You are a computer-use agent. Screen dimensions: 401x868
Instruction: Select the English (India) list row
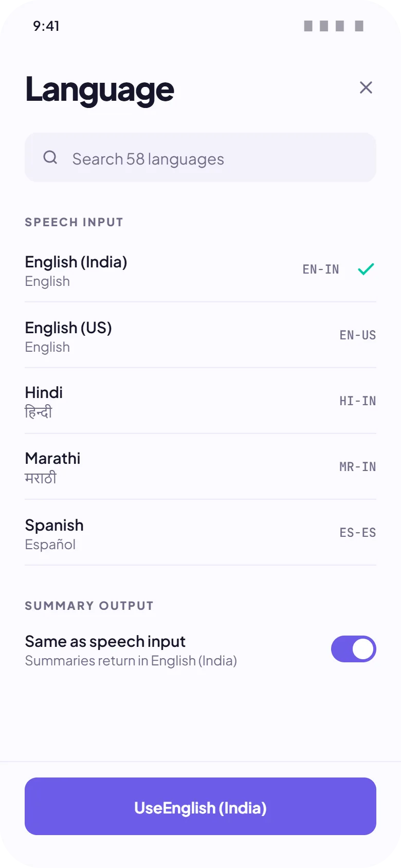click(x=200, y=269)
